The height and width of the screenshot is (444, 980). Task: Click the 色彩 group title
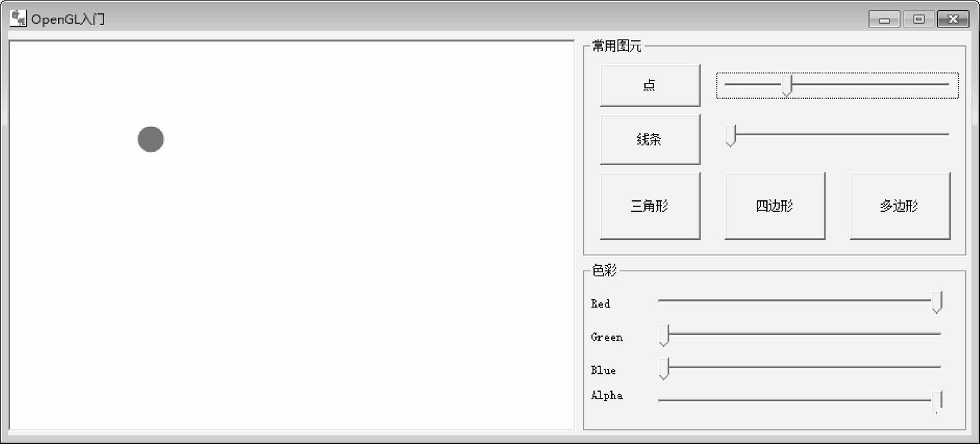pos(604,270)
